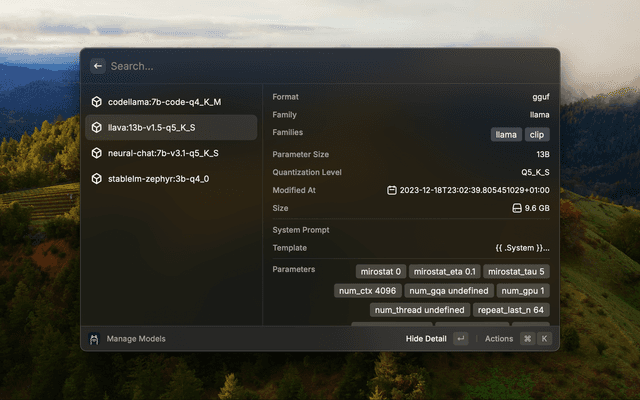The height and width of the screenshot is (400, 640).
Task: Click the clip tag under Families
Action: coord(537,134)
